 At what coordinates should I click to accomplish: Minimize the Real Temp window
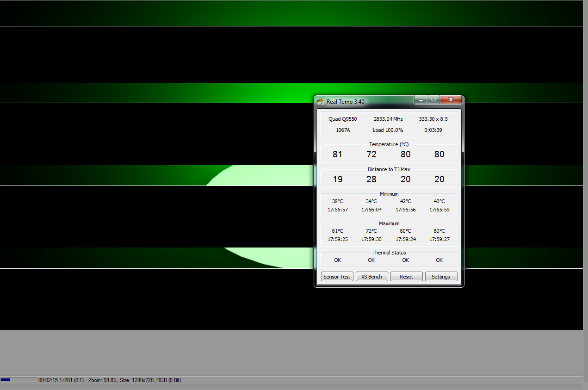(421, 100)
